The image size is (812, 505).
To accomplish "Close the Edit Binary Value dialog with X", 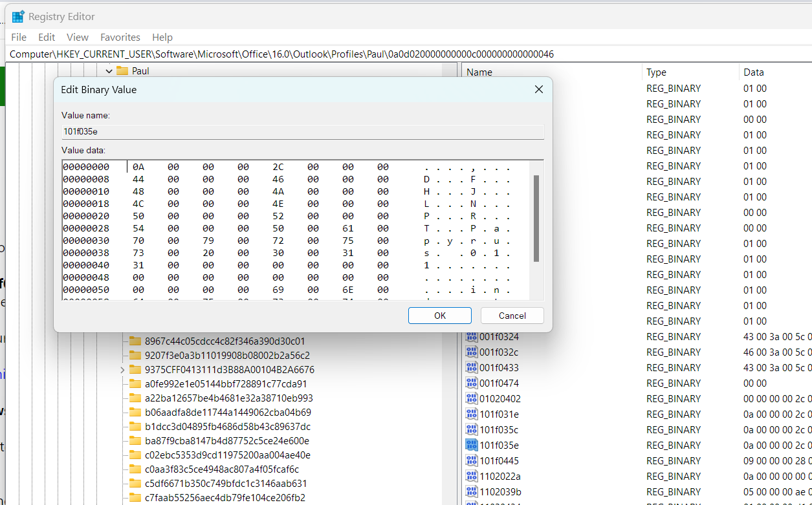I will point(538,89).
